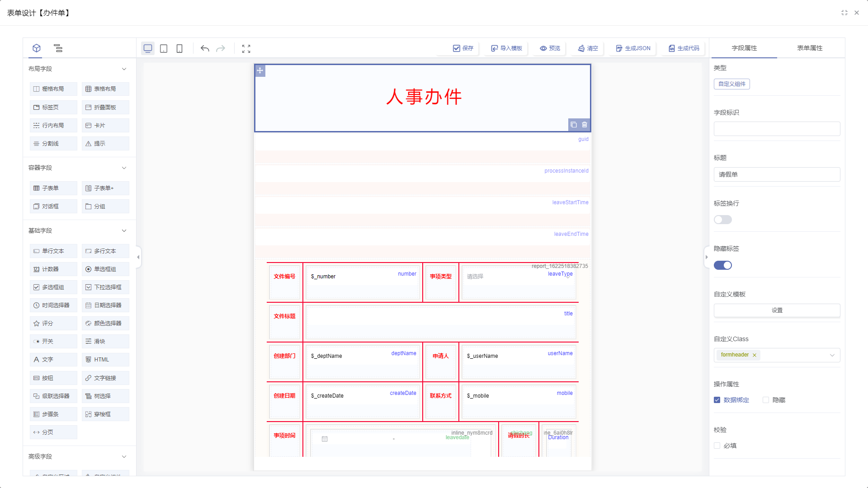Collapse the 基础字段 section
Image resolution: width=868 pixels, height=488 pixels.
tap(124, 230)
